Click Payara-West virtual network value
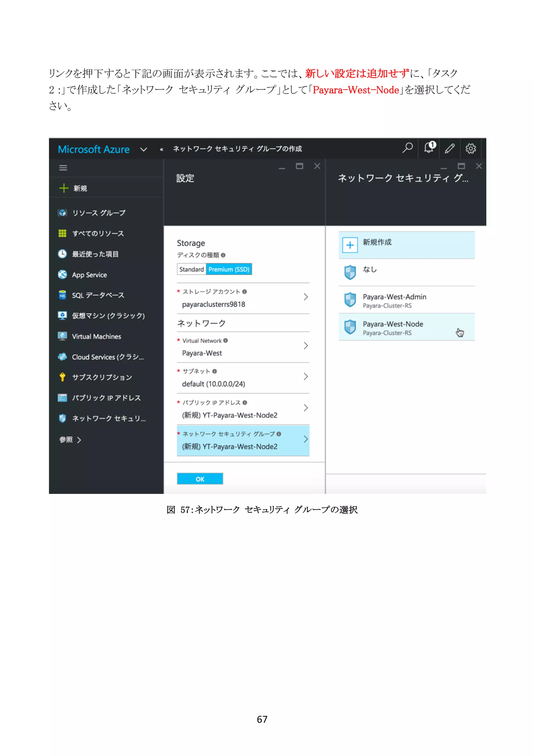The height and width of the screenshot is (756, 534). [x=202, y=353]
